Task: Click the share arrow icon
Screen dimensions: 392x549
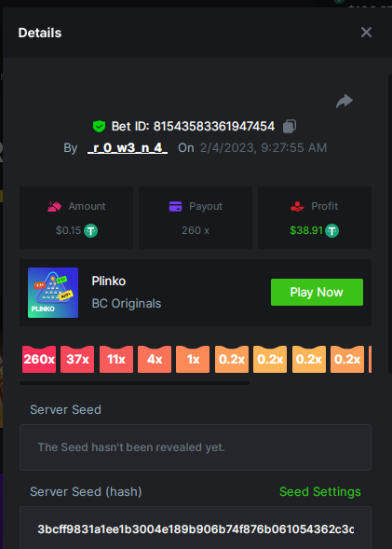Action: [x=345, y=102]
